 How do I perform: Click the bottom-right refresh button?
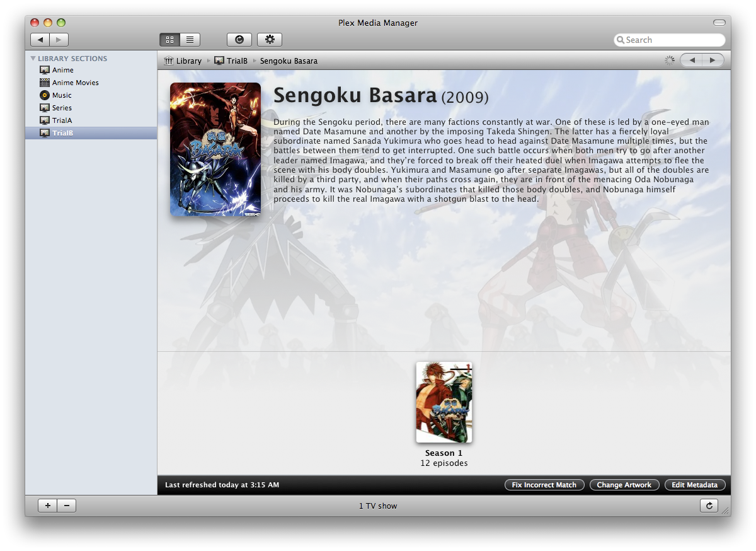coord(709,506)
